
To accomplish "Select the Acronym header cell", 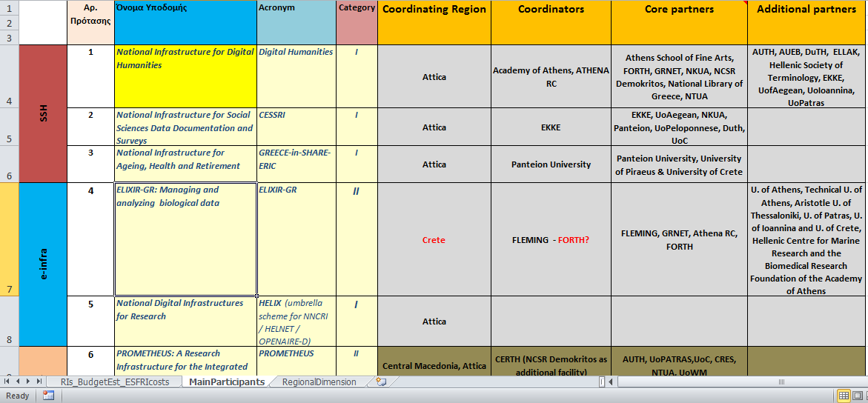I will click(x=296, y=23).
